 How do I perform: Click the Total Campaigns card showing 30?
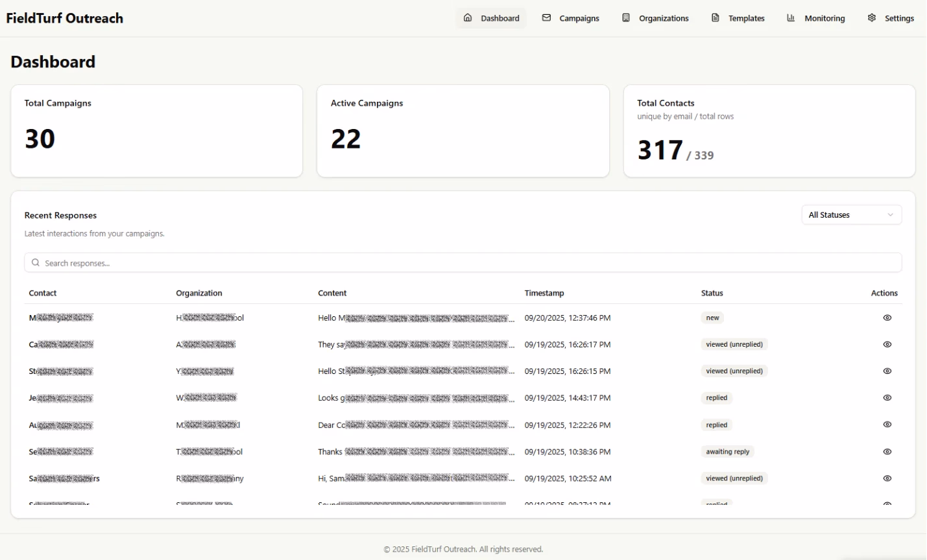click(157, 131)
